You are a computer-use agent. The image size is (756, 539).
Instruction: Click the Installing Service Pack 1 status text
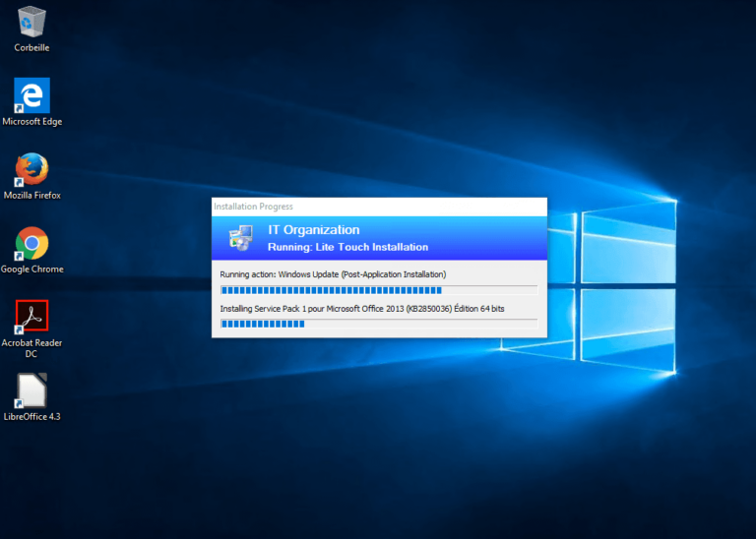point(362,309)
